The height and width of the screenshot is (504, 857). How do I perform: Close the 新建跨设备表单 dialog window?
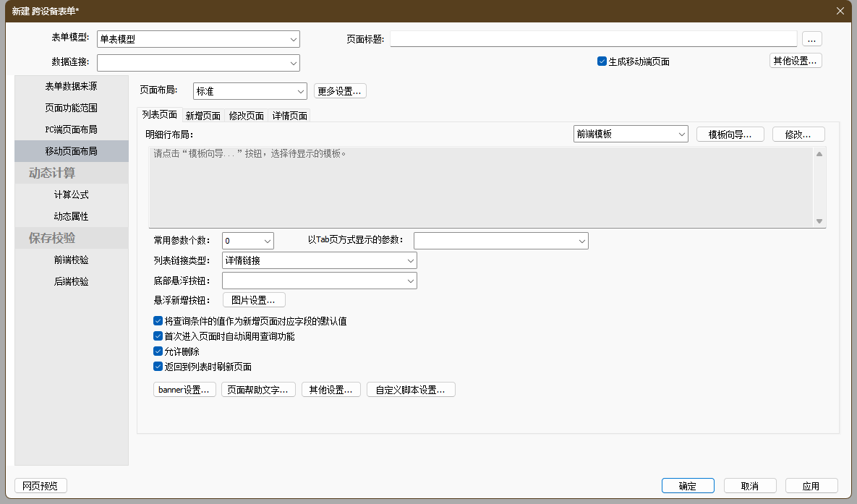840,11
